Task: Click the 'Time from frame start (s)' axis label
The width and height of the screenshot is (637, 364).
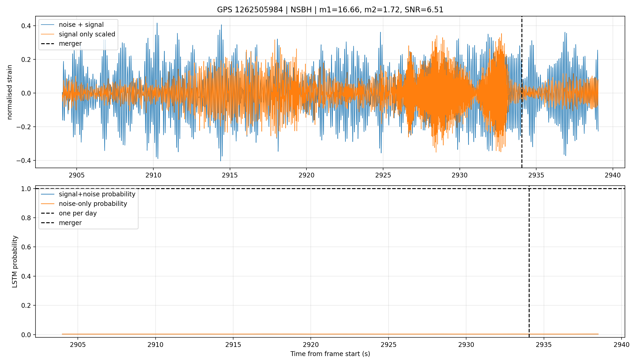Action: click(x=330, y=354)
